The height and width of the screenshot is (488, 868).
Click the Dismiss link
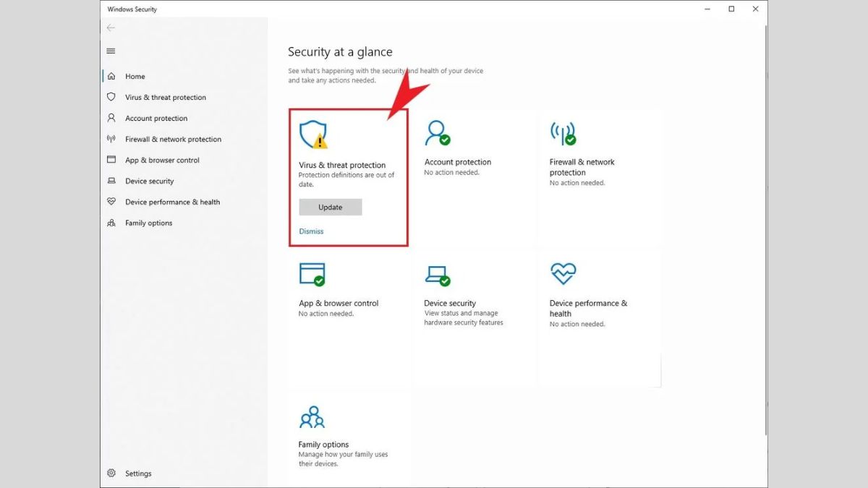[x=311, y=231]
